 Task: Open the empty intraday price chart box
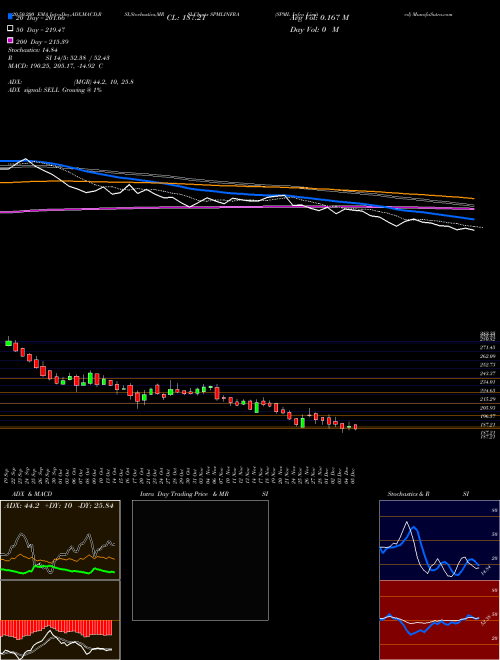click(200, 560)
